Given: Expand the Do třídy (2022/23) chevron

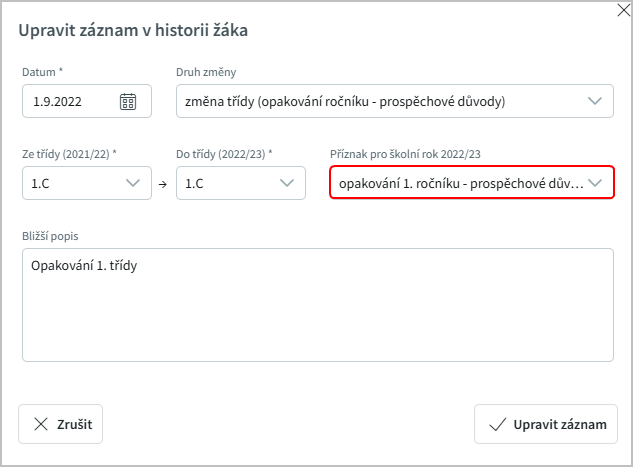Looking at the screenshot, I should coord(287,183).
